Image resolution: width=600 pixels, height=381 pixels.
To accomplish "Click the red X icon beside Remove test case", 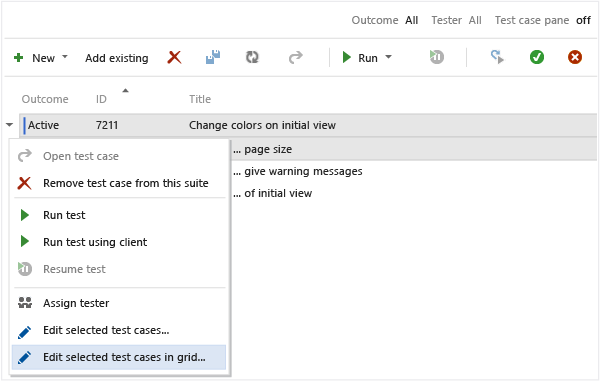I will click(24, 183).
